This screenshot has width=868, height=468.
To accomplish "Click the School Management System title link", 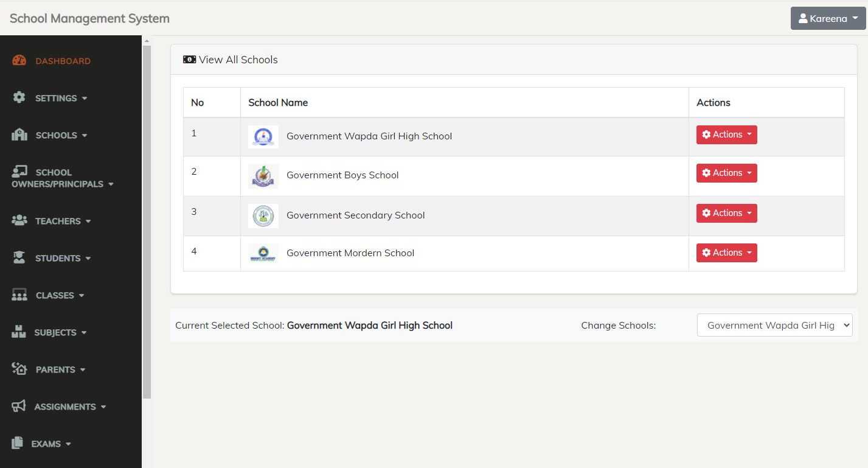I will (x=89, y=18).
